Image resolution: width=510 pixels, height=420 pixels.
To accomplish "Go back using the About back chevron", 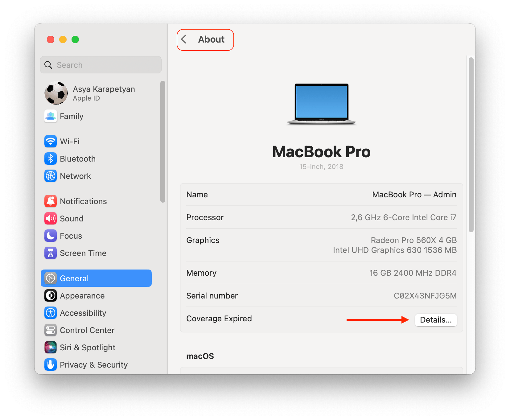I will coord(184,39).
